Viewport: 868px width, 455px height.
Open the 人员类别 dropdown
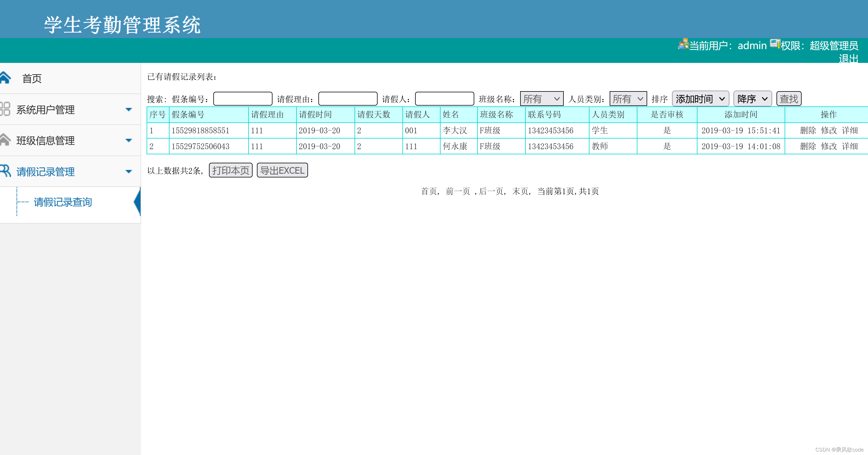click(628, 99)
